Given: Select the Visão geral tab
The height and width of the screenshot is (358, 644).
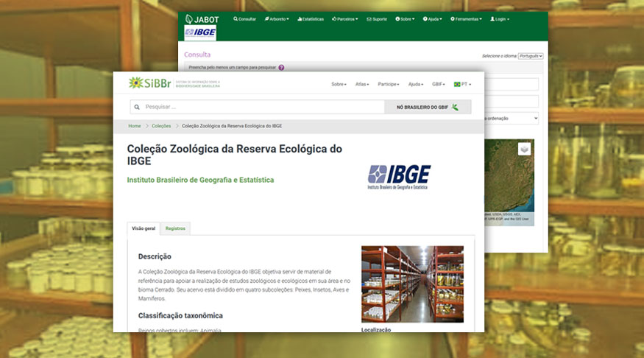Looking at the screenshot, I should click(144, 228).
